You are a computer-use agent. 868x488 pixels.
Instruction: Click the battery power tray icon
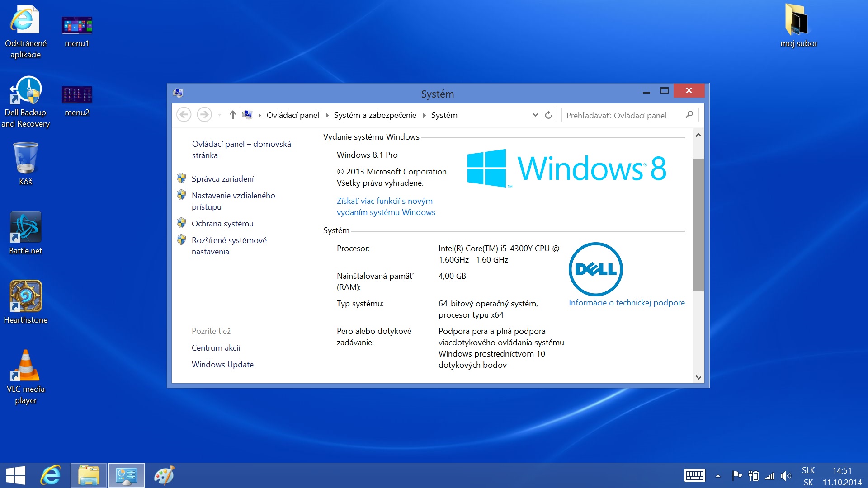pos(754,475)
